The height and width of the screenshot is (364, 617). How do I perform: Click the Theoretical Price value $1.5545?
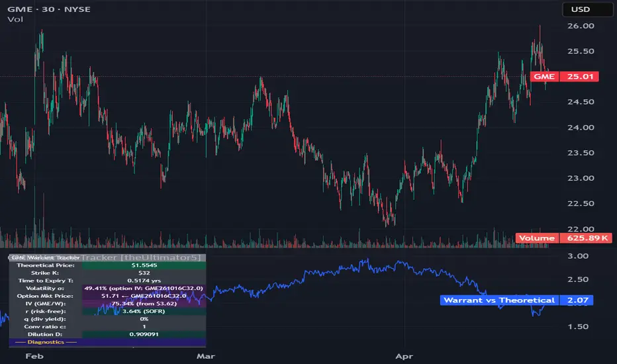point(144,265)
